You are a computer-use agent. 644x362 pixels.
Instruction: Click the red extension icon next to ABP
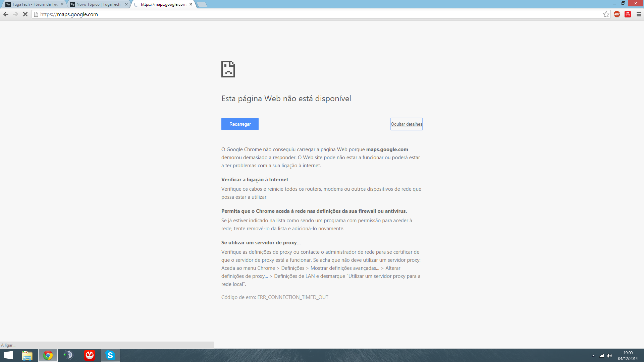(x=628, y=14)
